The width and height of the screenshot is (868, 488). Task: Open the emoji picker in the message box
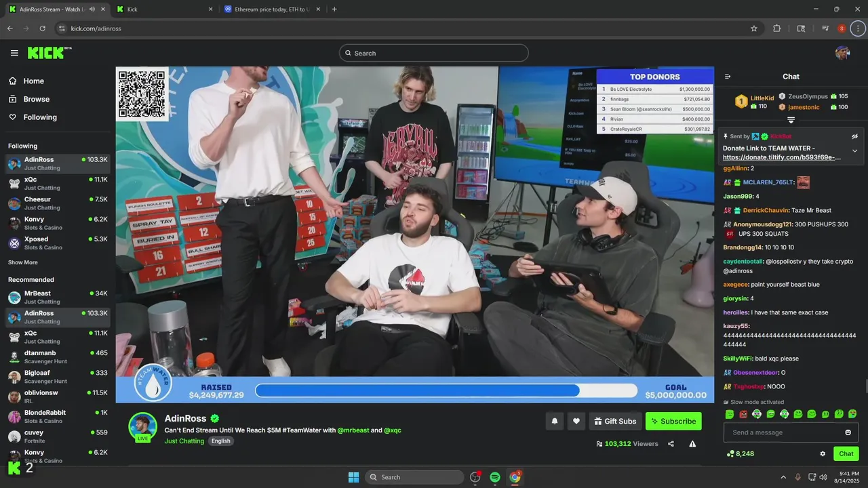pyautogui.click(x=848, y=432)
